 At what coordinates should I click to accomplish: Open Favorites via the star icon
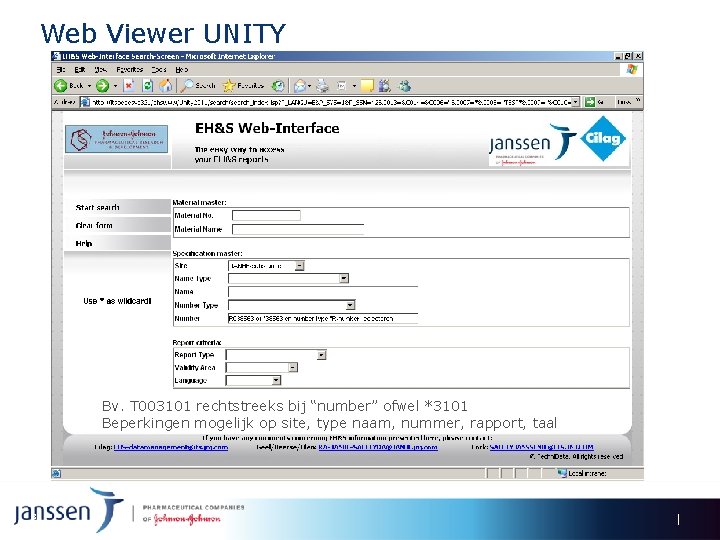point(229,85)
